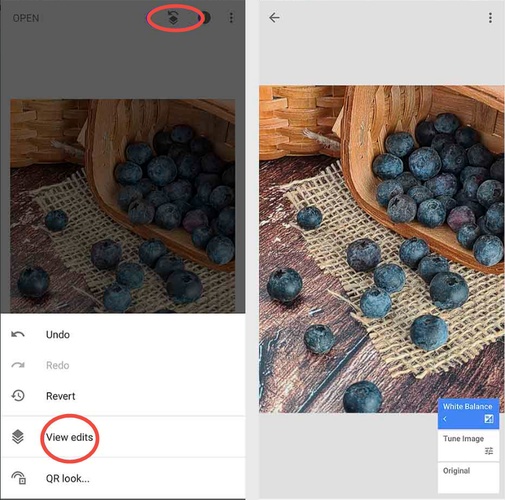This screenshot has height=500, width=505.
Task: Select the Tune Image edit step
Action: [x=468, y=445]
